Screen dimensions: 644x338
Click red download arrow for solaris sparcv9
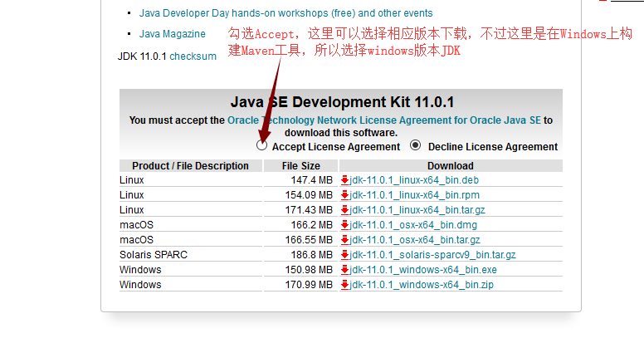pos(344,255)
